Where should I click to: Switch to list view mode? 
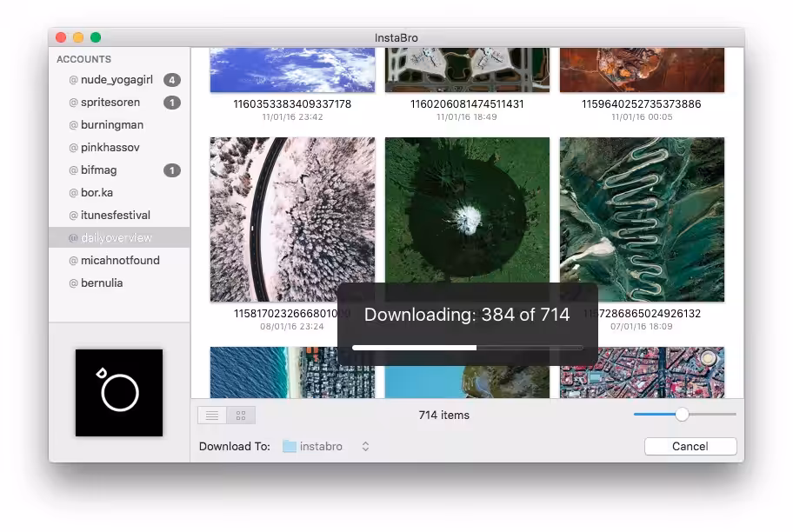[212, 416]
